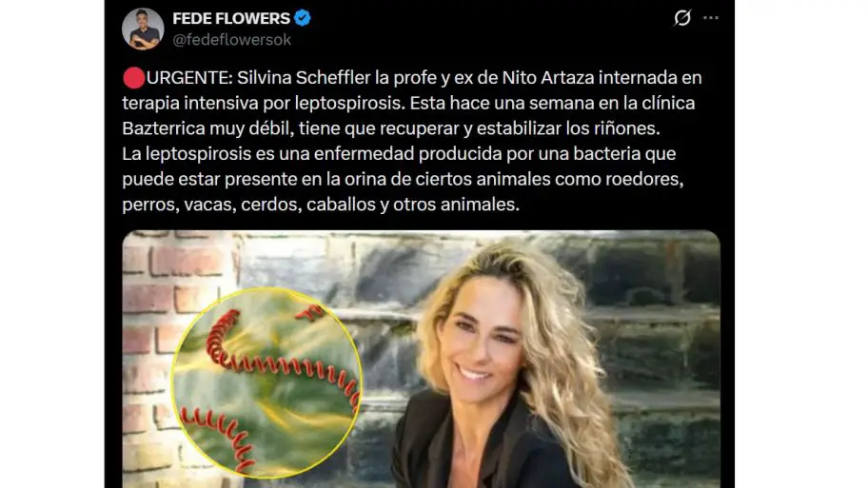Open Fede Flowers' profile avatar
The height and width of the screenshot is (488, 868).
tap(143, 29)
